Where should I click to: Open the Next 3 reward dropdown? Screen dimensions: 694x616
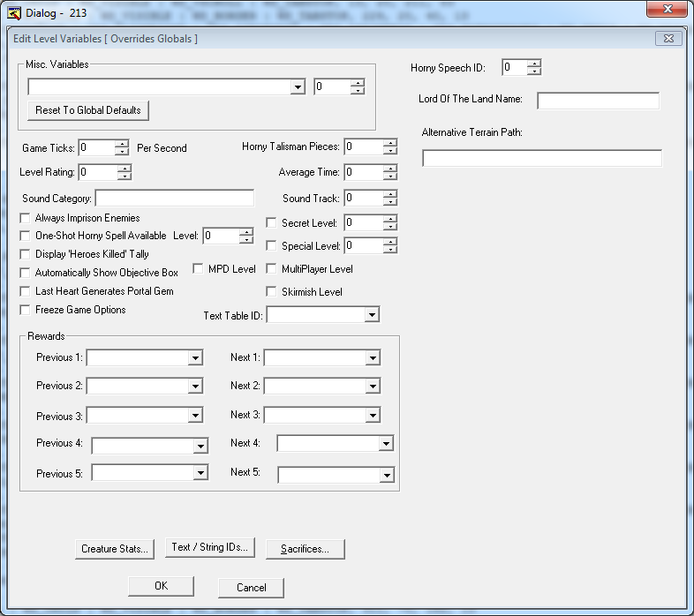point(373,416)
